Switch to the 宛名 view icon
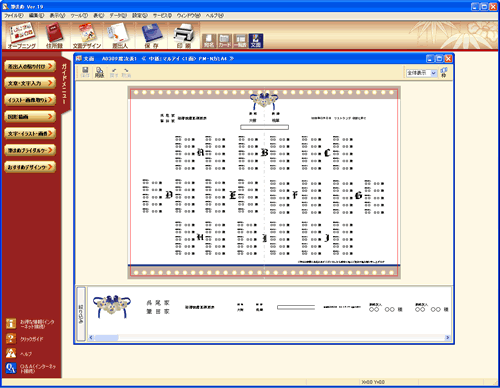The image size is (500, 388). pos(209,41)
